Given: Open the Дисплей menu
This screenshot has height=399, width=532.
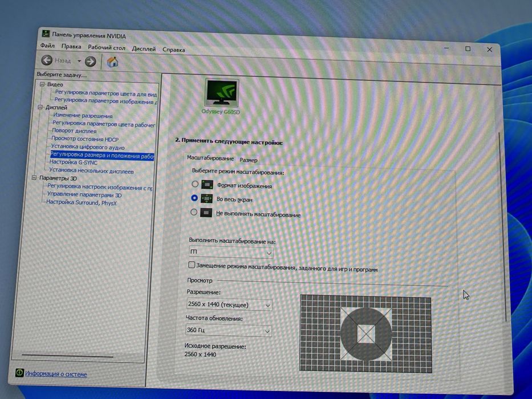Looking at the screenshot, I should [144, 49].
